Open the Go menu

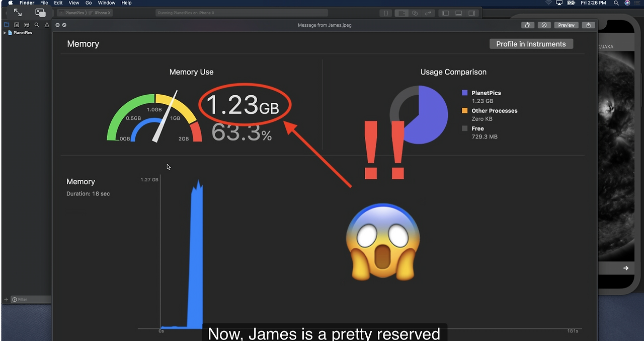pos(89,3)
